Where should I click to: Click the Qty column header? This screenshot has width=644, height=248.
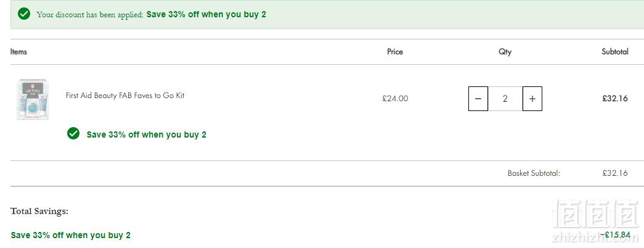coord(505,52)
